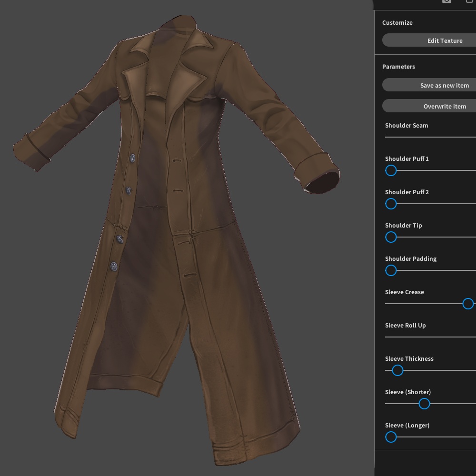Select the Shoulder Puff 1 slider handle
Screen dimensions: 476x476
[391, 170]
